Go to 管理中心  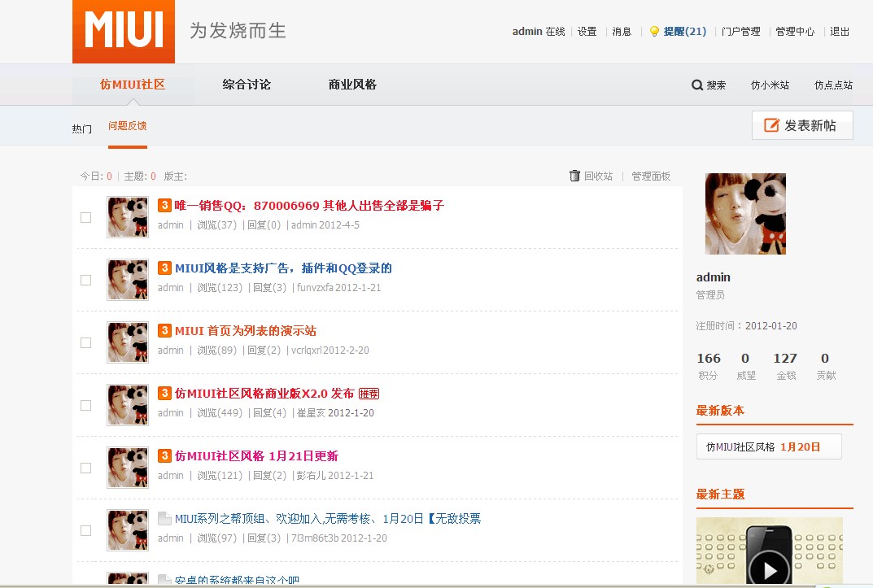[x=795, y=32]
